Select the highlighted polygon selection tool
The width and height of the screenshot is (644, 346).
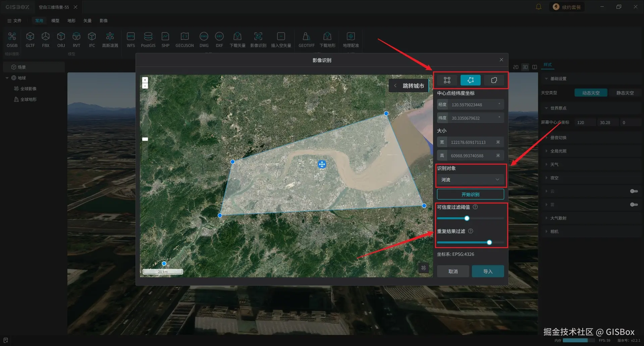(x=471, y=80)
